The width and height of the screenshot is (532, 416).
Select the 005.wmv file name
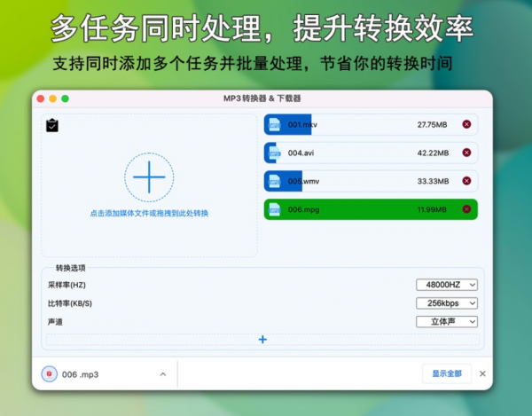[303, 181]
